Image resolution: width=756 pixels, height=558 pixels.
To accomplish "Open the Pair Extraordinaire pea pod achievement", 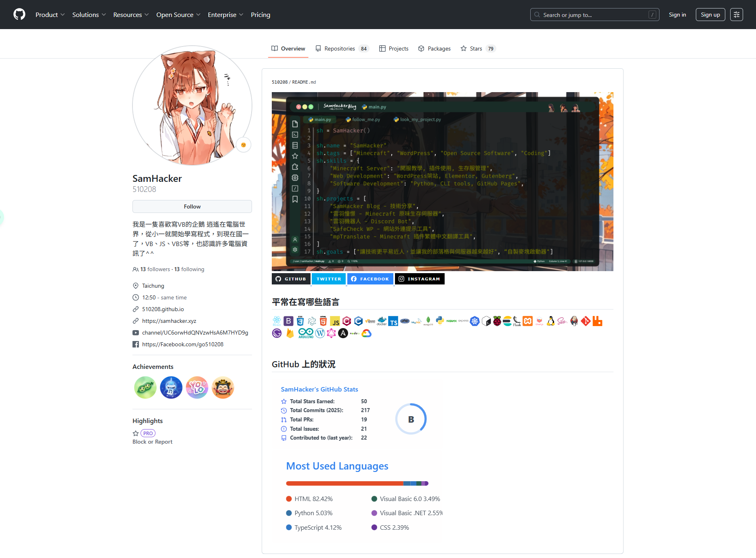I will tap(145, 387).
